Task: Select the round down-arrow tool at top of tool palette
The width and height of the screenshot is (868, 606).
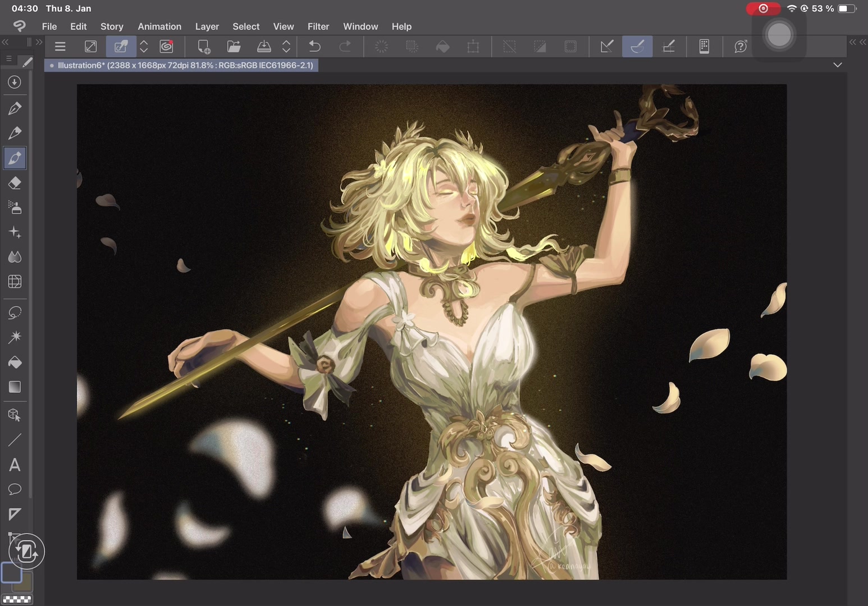Action: pos(15,82)
